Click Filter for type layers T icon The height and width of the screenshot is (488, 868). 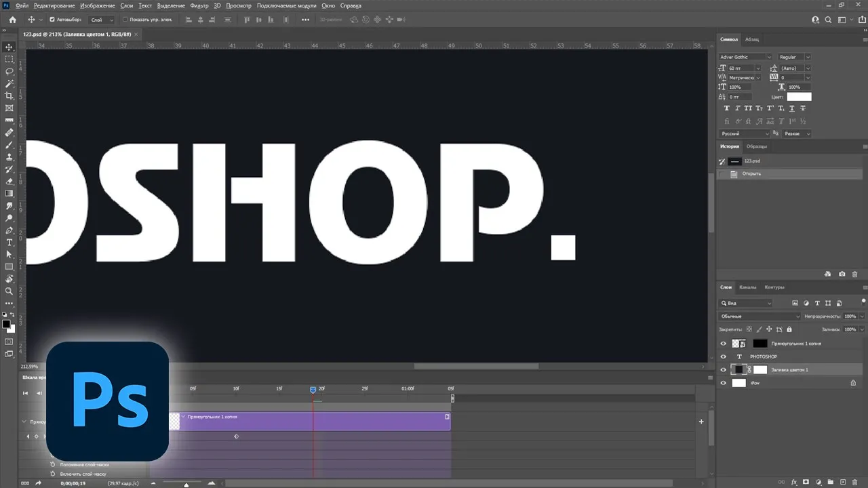[x=818, y=304]
